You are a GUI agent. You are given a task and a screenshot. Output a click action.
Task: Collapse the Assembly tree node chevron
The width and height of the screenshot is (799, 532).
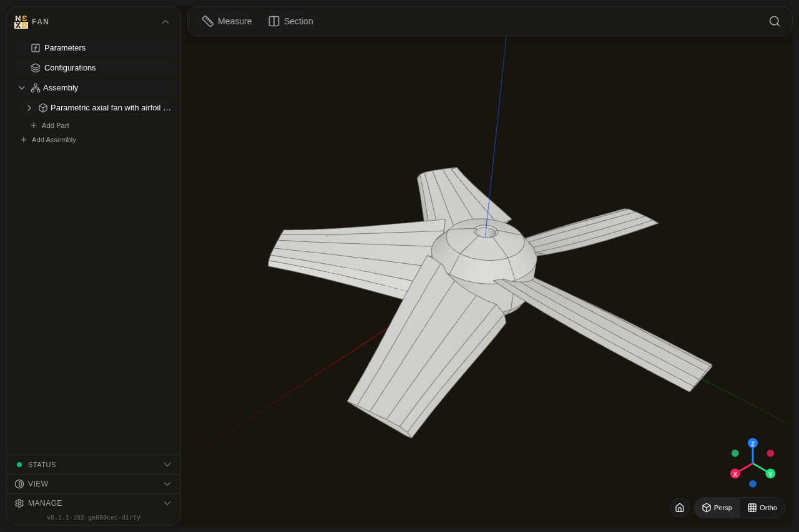[x=22, y=88]
